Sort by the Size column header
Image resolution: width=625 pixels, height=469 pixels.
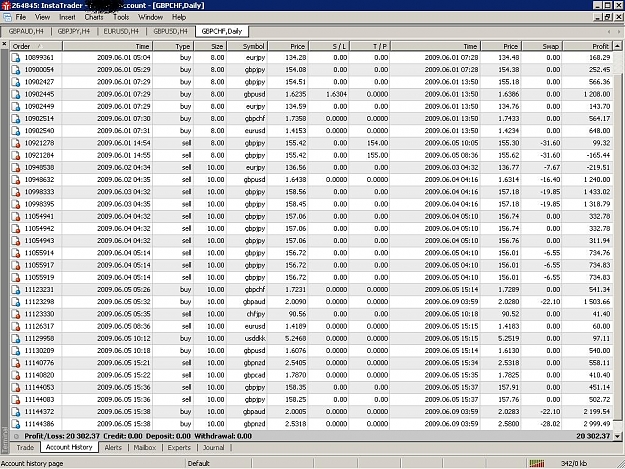tap(210, 46)
